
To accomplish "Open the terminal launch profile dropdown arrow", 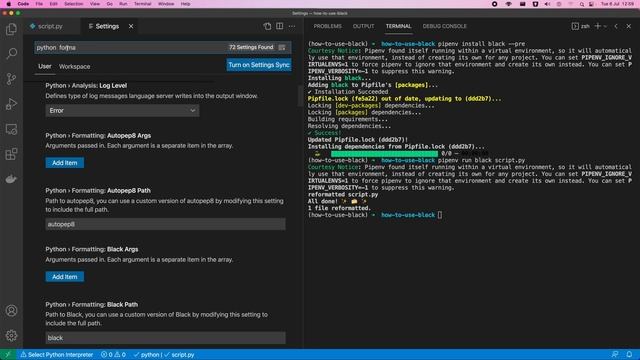I will pyautogui.click(x=605, y=26).
